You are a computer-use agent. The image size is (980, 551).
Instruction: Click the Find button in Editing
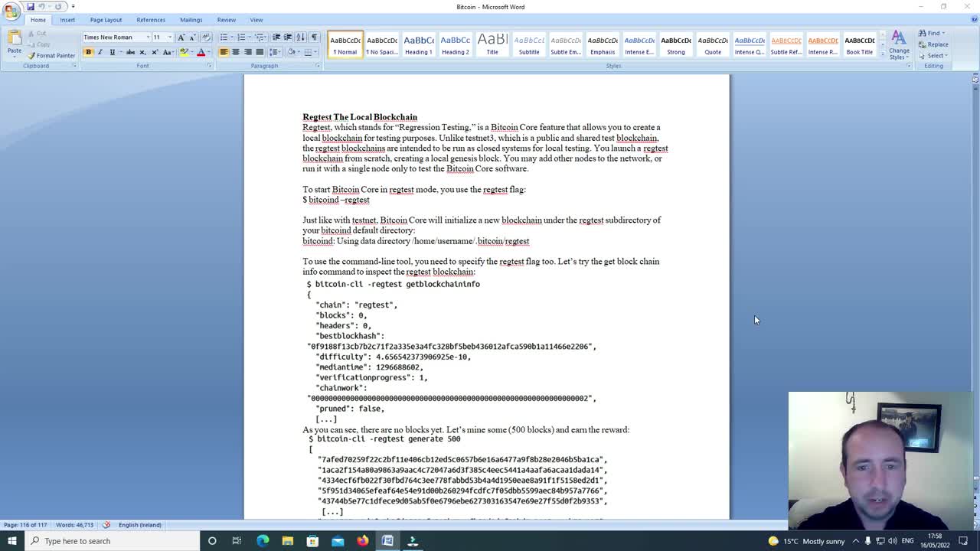click(933, 33)
